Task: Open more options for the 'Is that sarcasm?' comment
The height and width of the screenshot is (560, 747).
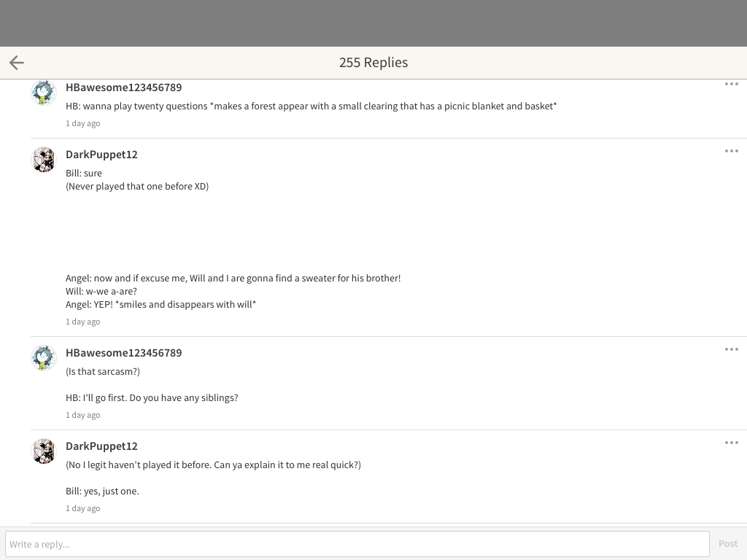Action: (x=731, y=349)
